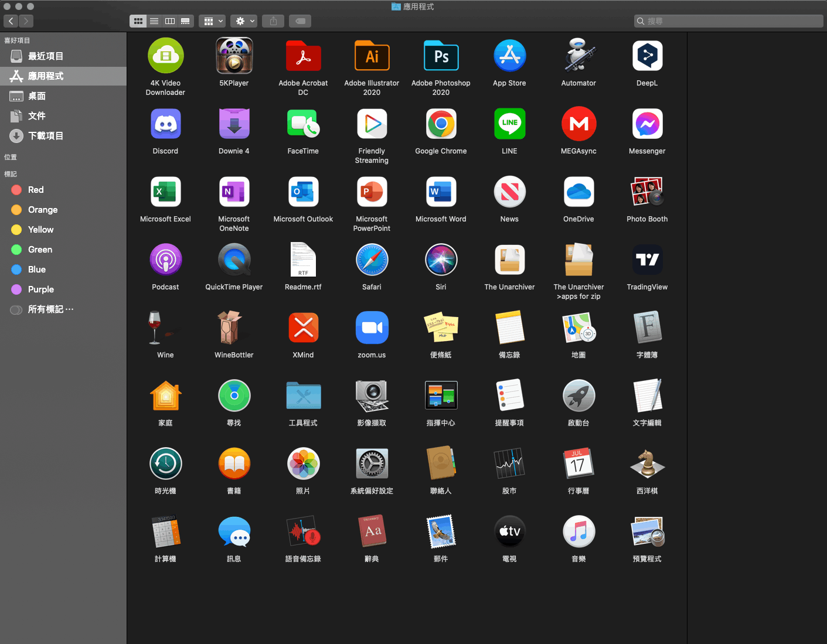Click the 電視 Apple TV icon
This screenshot has width=827, height=644.
point(509,531)
